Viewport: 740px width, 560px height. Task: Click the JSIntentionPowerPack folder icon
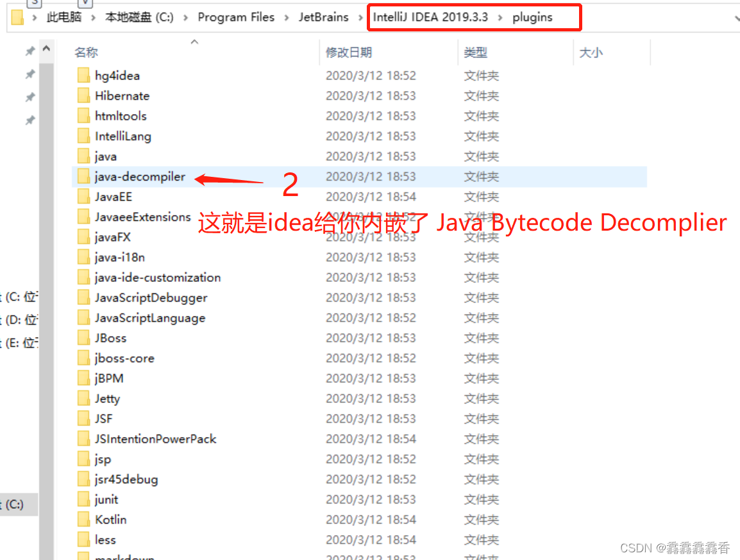pyautogui.click(x=83, y=440)
